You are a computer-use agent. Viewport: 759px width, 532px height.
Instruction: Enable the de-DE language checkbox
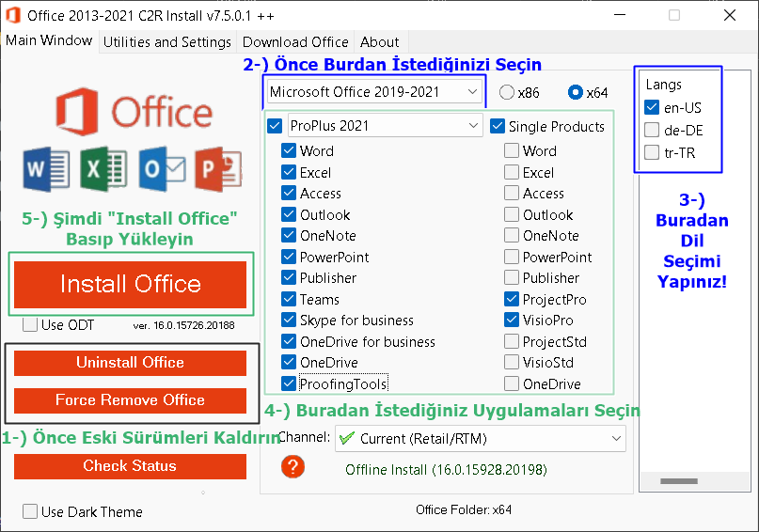pyautogui.click(x=652, y=130)
